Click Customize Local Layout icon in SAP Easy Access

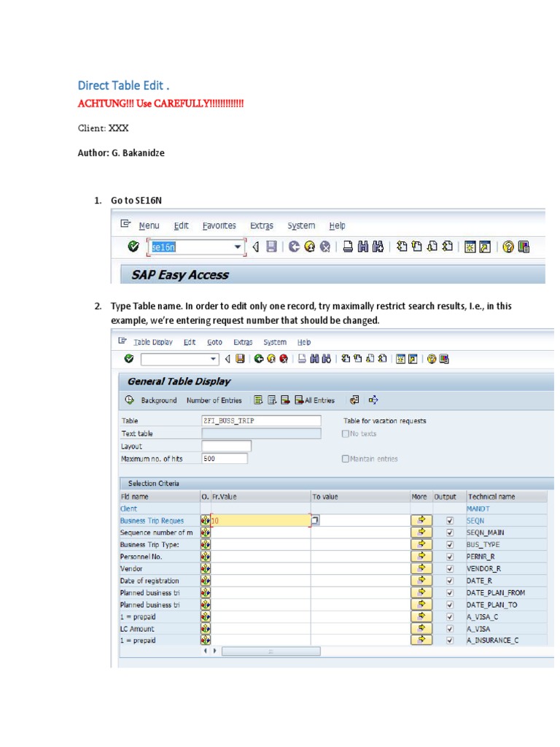(x=524, y=247)
